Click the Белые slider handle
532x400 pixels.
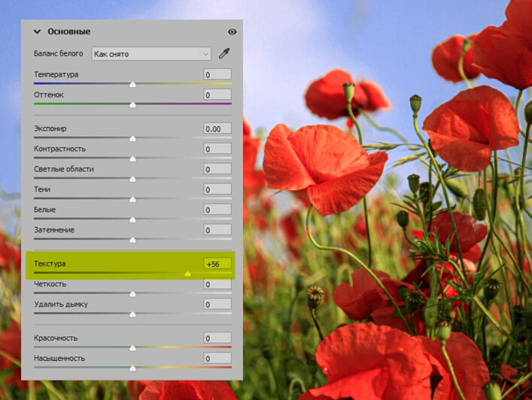point(132,220)
